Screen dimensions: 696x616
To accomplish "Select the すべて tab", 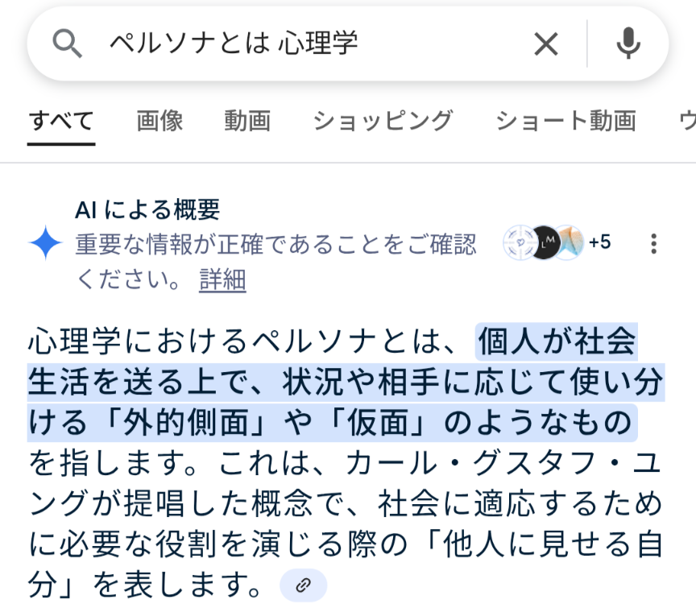I will pos(61,121).
